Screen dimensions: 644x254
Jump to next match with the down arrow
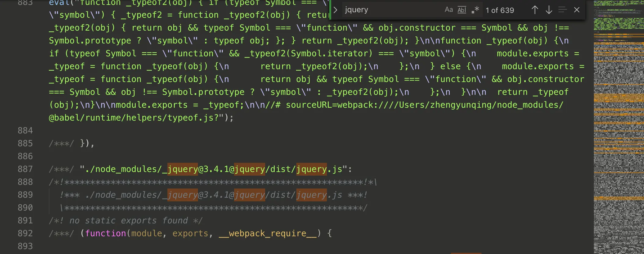coord(549,10)
